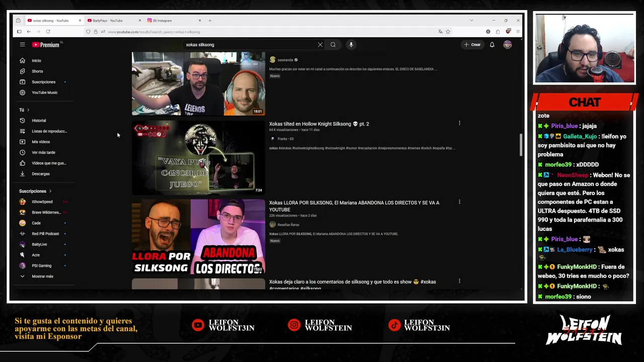The width and height of the screenshot is (644, 362).
Task: Click the lock site information icon
Action: point(95,32)
